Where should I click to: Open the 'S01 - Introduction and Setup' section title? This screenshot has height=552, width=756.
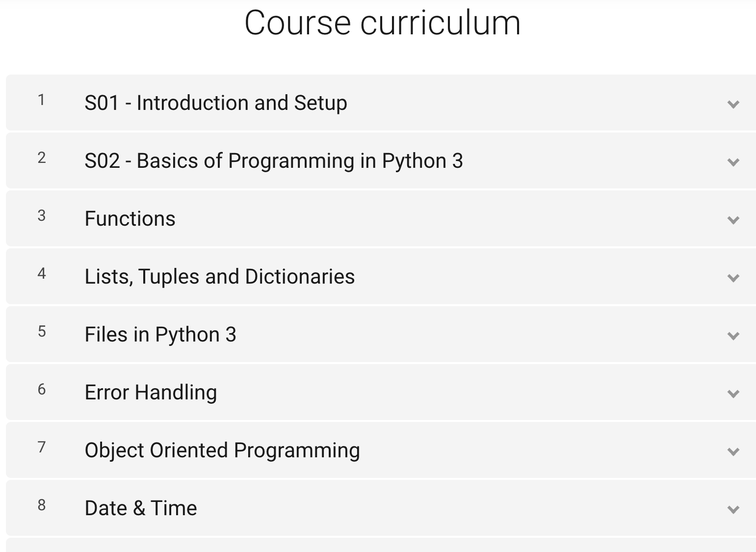point(216,103)
